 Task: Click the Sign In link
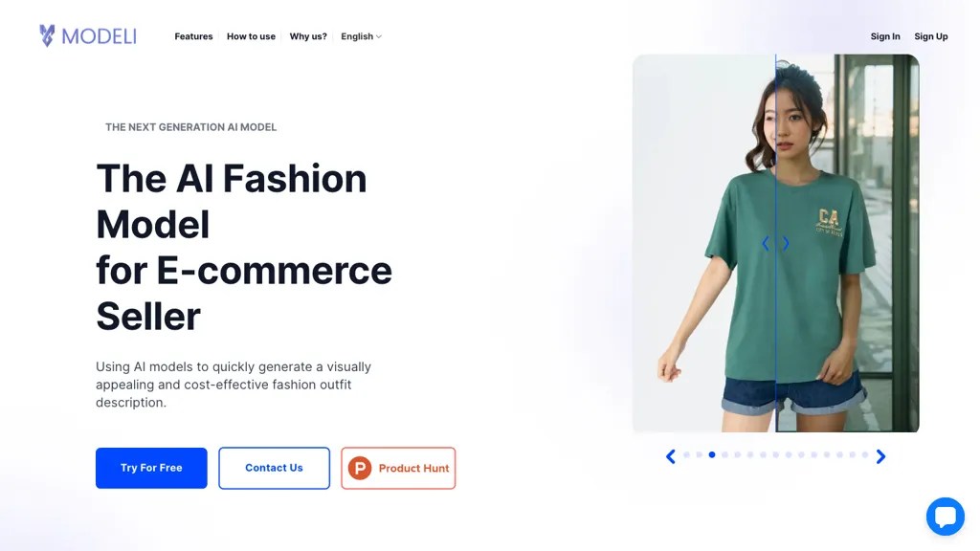coord(885,36)
